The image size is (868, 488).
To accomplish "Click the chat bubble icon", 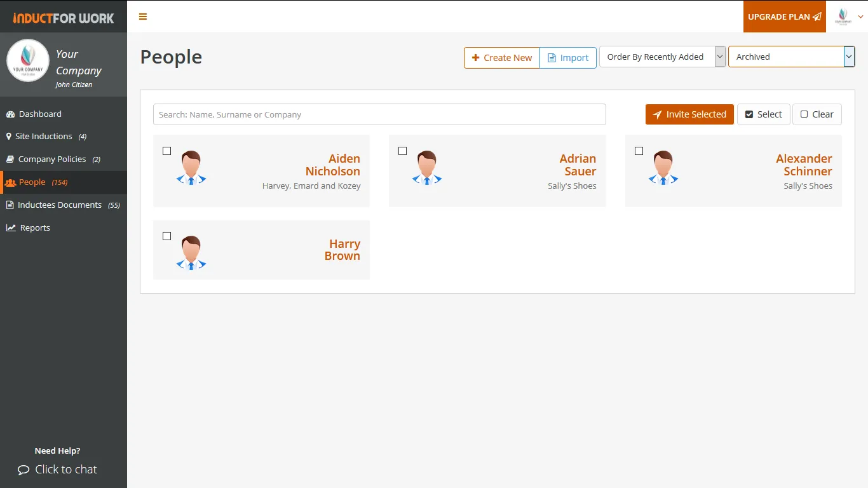I will click(24, 470).
